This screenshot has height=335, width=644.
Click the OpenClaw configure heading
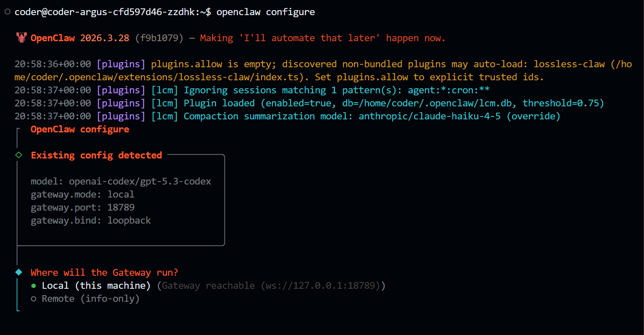[x=80, y=129]
